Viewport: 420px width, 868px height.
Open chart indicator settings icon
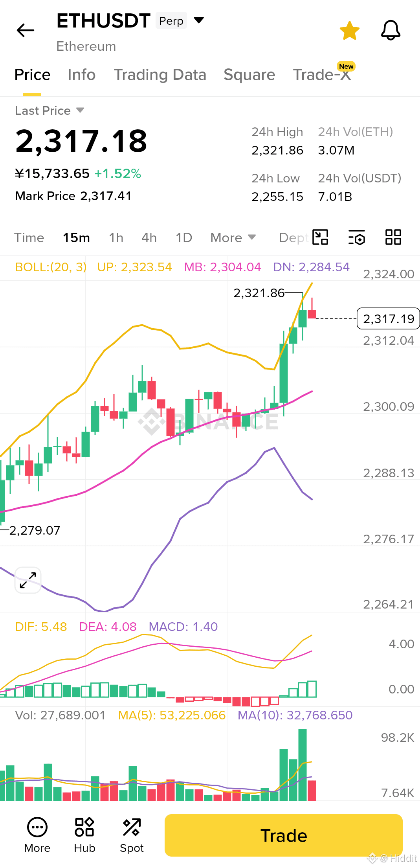point(357,237)
